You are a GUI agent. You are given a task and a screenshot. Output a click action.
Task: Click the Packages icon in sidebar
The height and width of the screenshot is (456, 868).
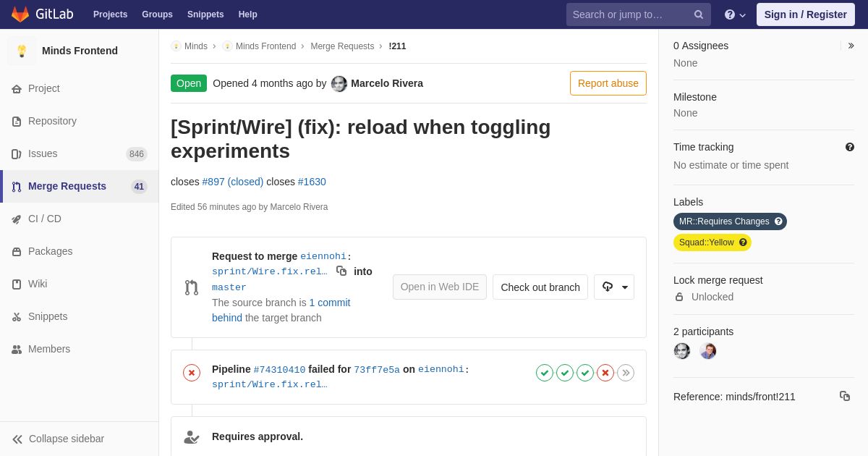tap(17, 252)
